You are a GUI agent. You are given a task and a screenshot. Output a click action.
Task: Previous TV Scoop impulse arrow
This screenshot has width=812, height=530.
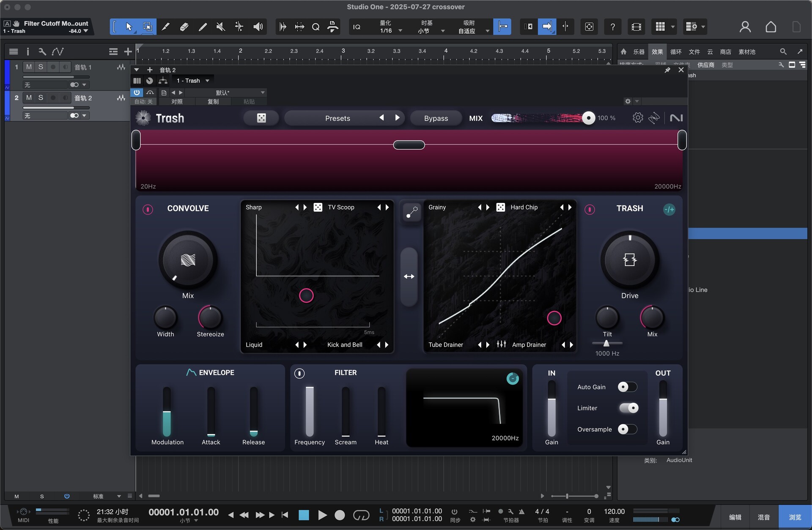point(379,207)
